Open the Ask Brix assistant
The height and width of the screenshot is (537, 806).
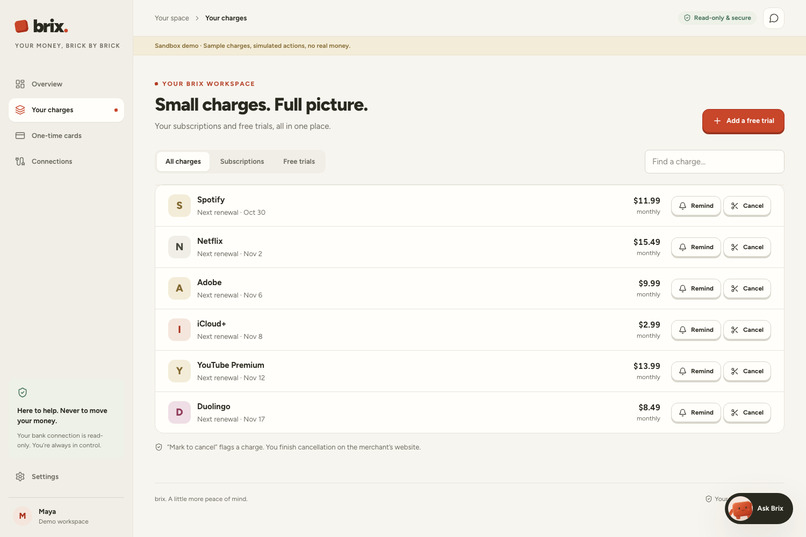point(759,509)
